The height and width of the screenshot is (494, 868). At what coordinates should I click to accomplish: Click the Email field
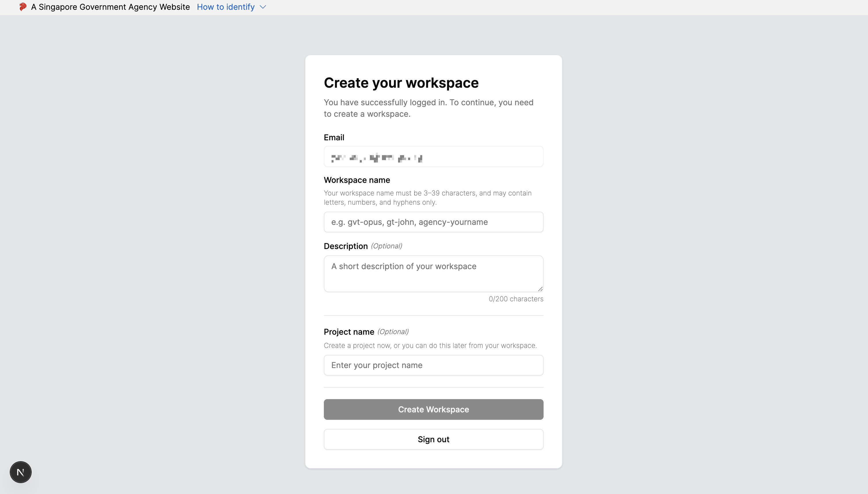coord(433,156)
